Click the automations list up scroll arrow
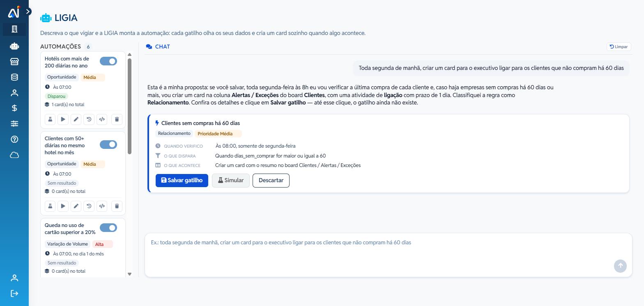644x306 pixels. point(130,54)
